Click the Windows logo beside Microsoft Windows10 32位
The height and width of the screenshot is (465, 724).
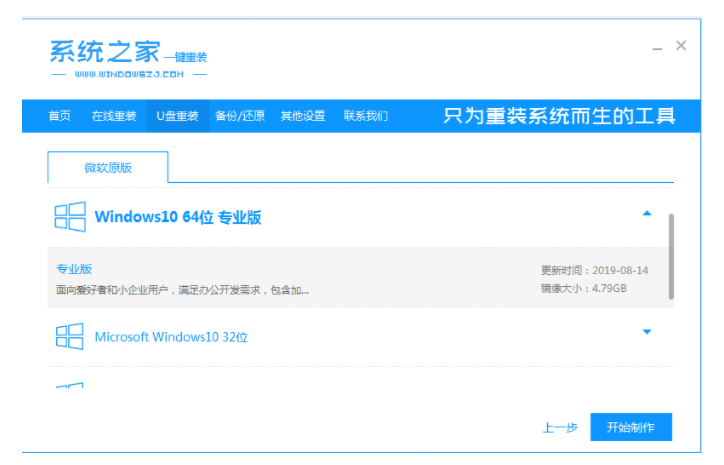(70, 336)
